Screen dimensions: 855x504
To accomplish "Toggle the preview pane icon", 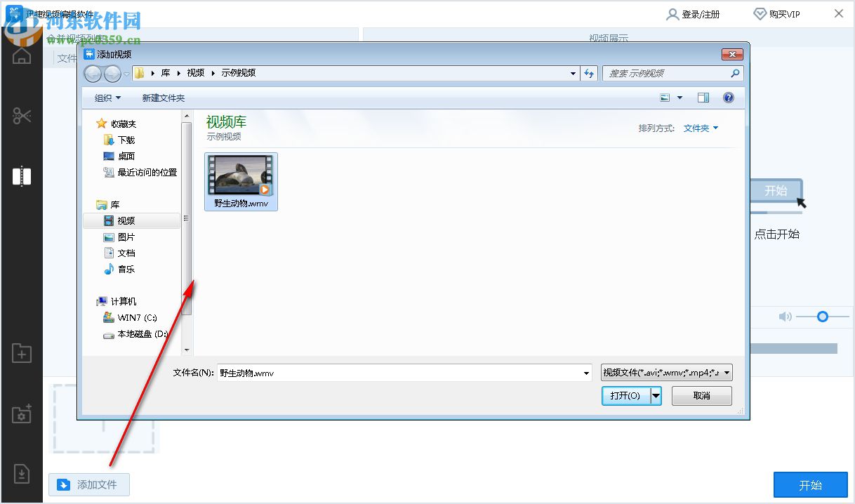I will coord(703,98).
